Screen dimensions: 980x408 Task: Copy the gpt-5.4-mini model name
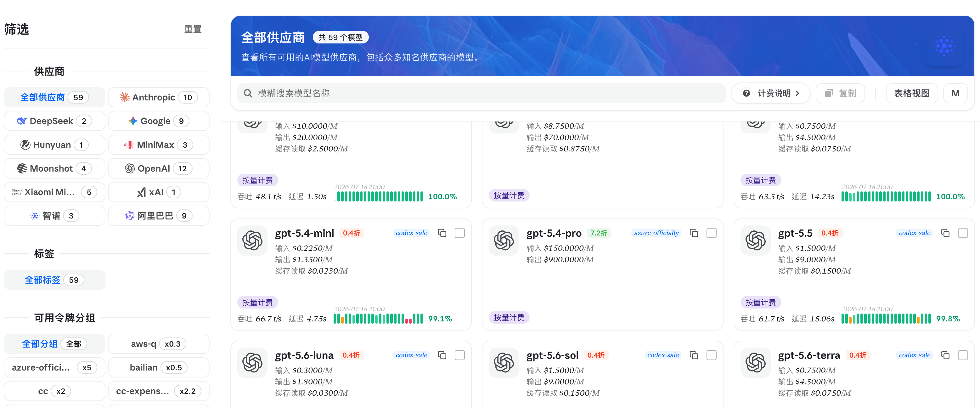click(x=442, y=233)
